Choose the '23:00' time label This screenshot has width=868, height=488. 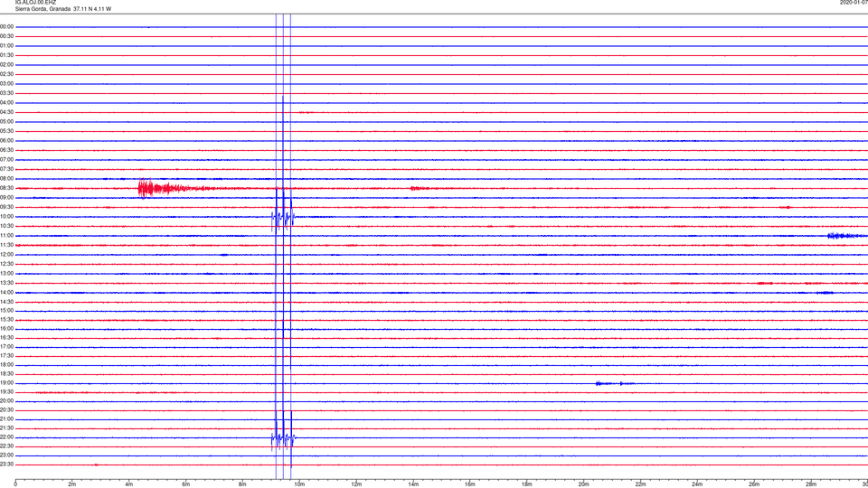[6, 455]
